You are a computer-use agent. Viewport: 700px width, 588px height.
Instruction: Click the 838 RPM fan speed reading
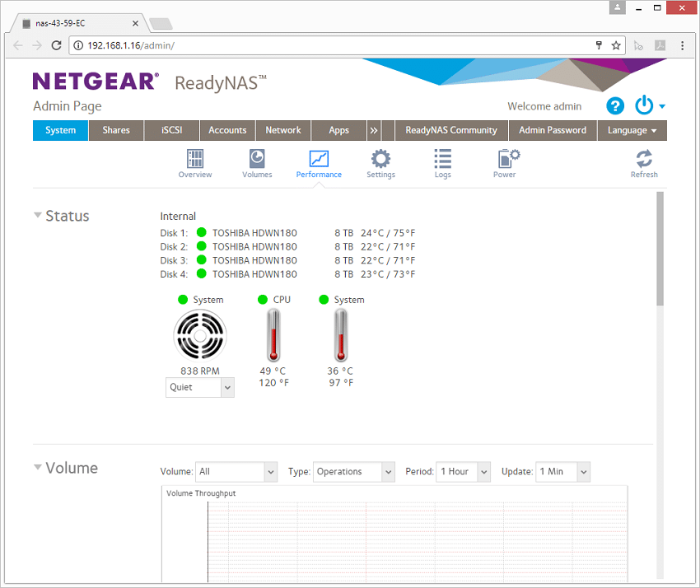200,371
